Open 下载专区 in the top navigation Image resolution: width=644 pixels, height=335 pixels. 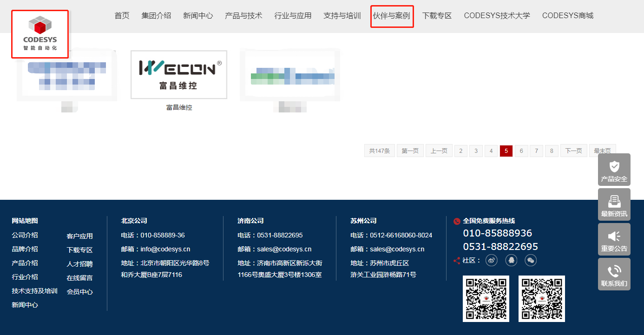click(437, 15)
